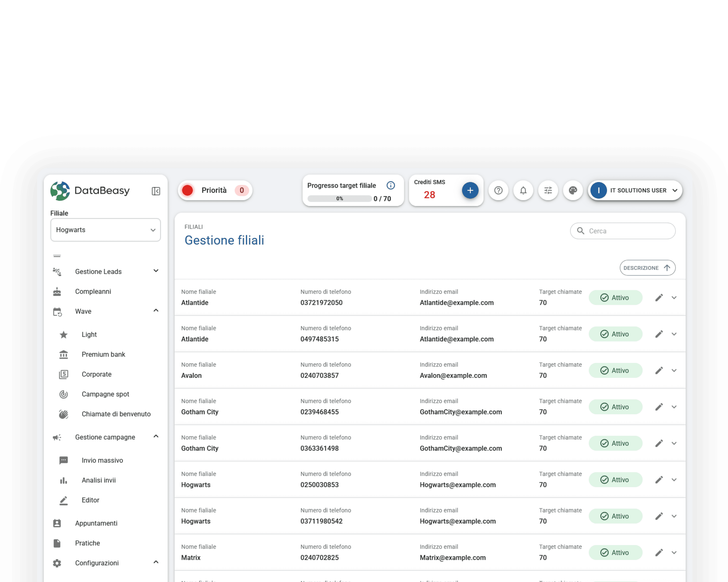The height and width of the screenshot is (582, 728).
Task: Open Premium bank under Wave
Action: (103, 354)
